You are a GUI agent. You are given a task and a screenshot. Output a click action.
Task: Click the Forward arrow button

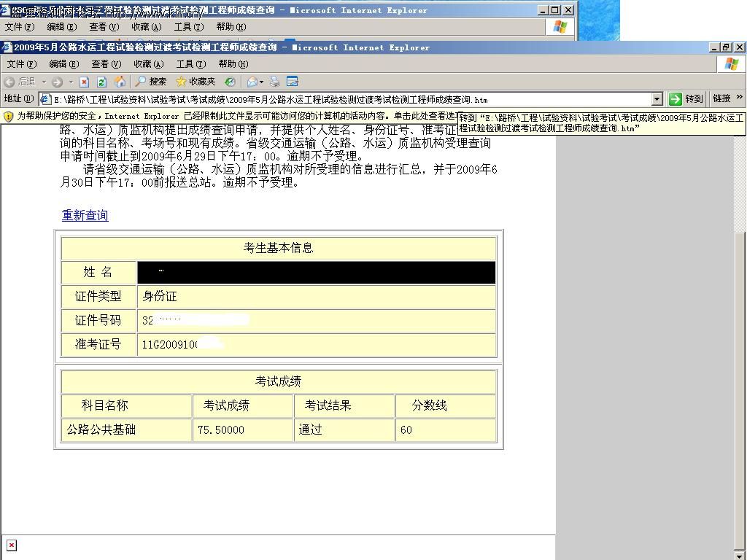click(58, 82)
